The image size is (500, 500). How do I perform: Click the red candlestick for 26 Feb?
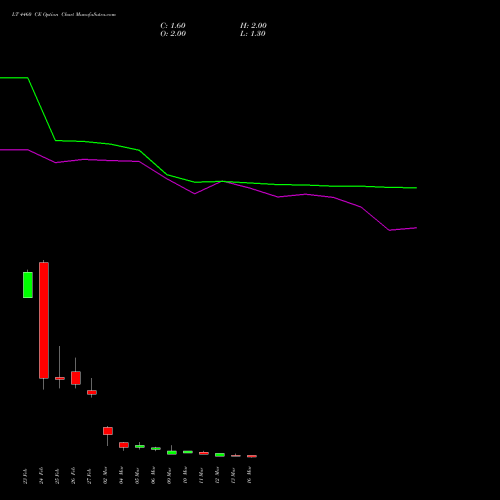click(x=76, y=378)
